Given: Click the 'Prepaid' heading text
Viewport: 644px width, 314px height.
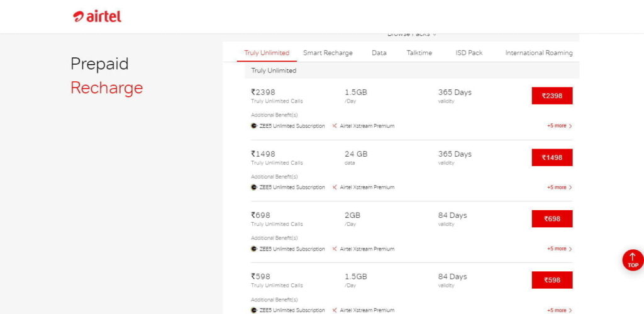Looking at the screenshot, I should [99, 64].
